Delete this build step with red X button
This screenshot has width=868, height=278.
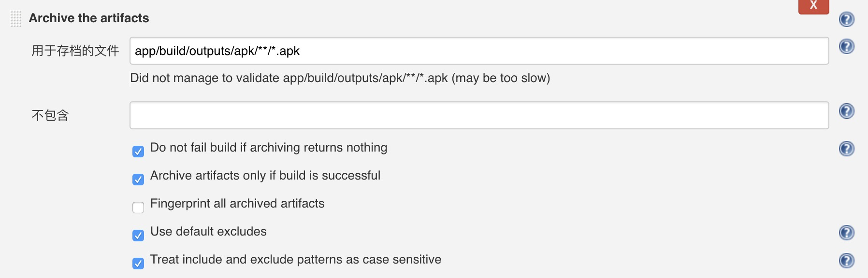(813, 6)
